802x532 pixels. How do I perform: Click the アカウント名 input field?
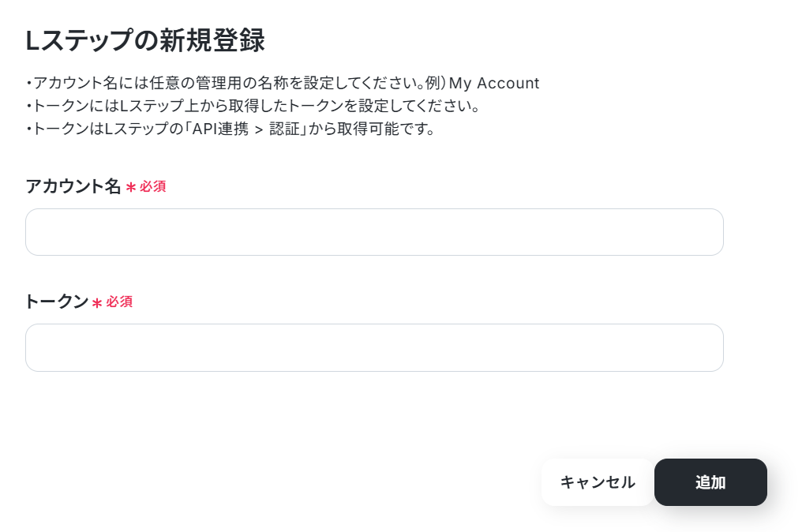tap(374, 232)
